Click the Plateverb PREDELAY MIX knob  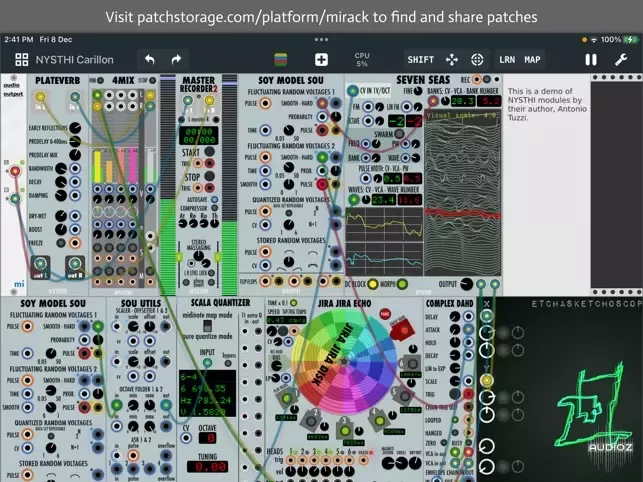(x=75, y=155)
